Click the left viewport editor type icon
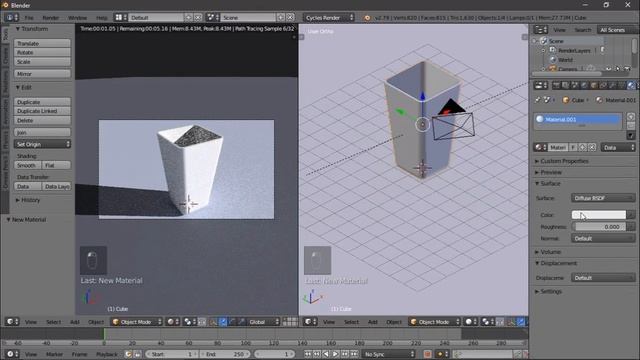The image size is (640, 360). 12,322
